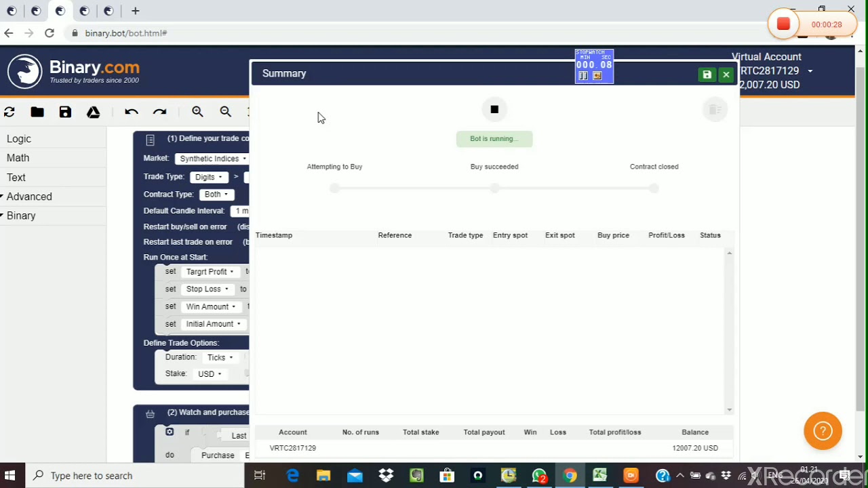
Task: Reset the workspace with the refresh toolbar icon
Action: click(x=9, y=113)
